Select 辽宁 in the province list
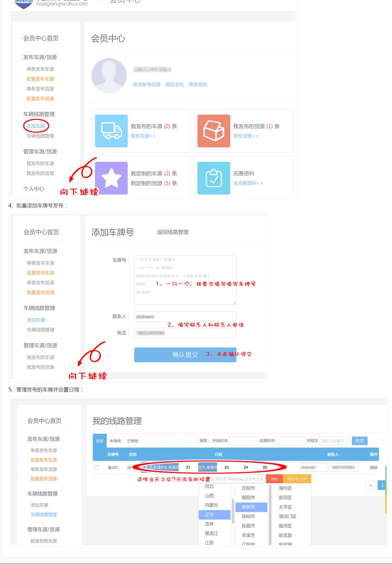392x564 pixels. tap(215, 515)
